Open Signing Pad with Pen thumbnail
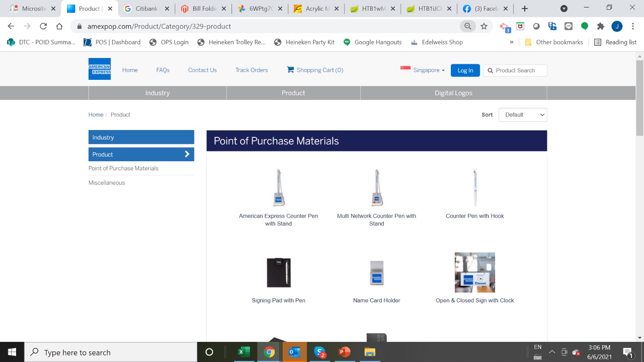This screenshot has height=362, width=644. pyautogui.click(x=279, y=272)
